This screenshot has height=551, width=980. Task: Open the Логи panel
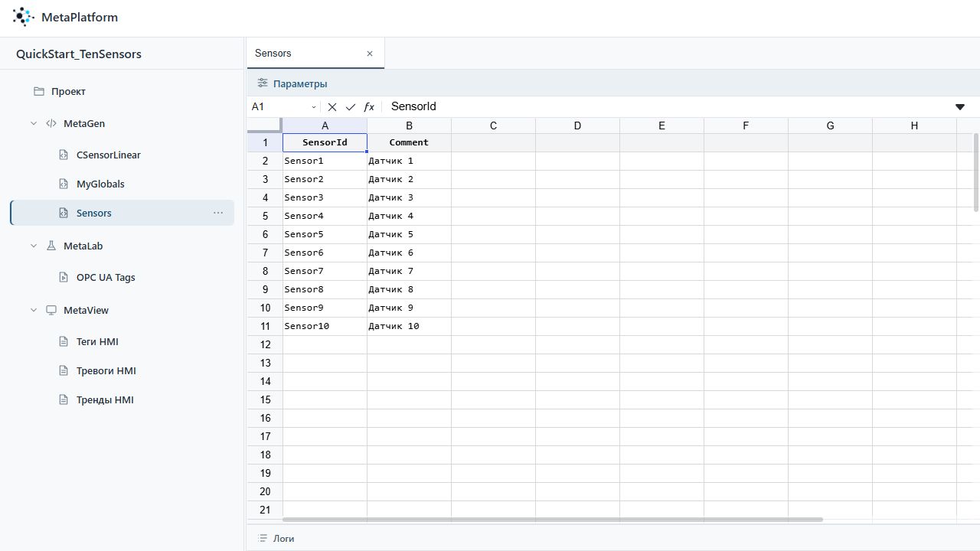(276, 539)
